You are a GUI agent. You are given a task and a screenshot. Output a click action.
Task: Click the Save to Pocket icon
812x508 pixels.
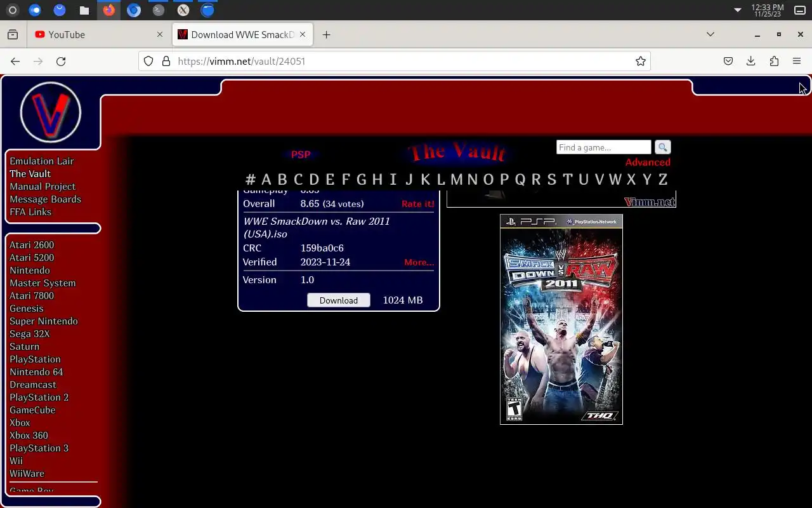click(728, 61)
